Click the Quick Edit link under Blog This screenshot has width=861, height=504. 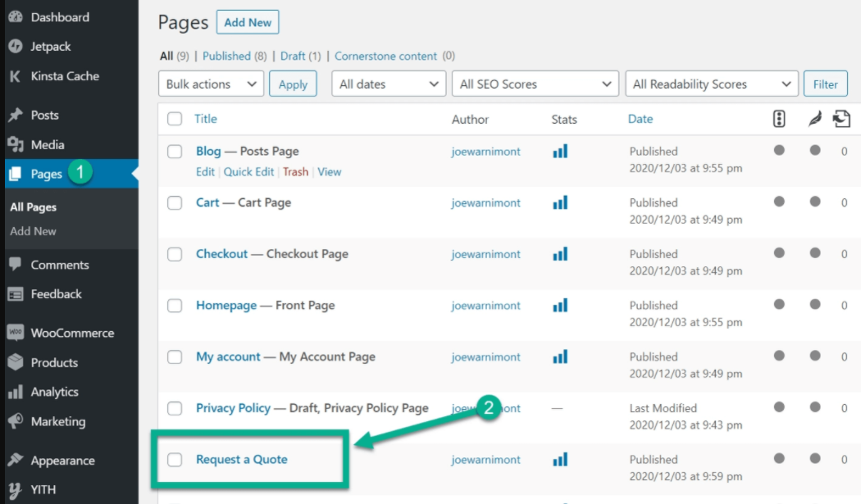[x=248, y=172]
